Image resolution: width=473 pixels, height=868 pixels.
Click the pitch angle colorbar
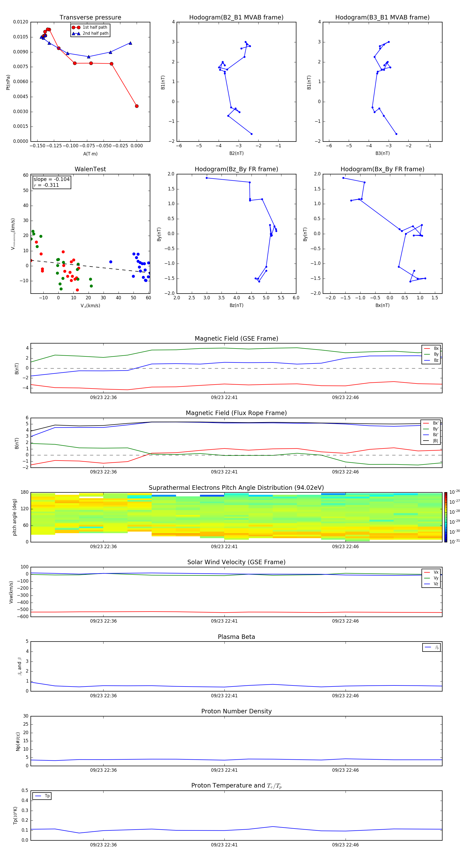[x=446, y=517]
